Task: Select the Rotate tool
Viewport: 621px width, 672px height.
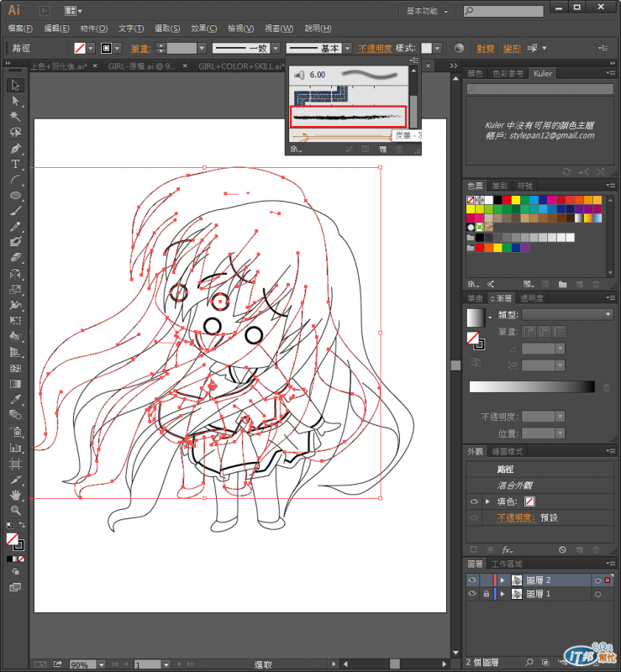Action: 15,274
